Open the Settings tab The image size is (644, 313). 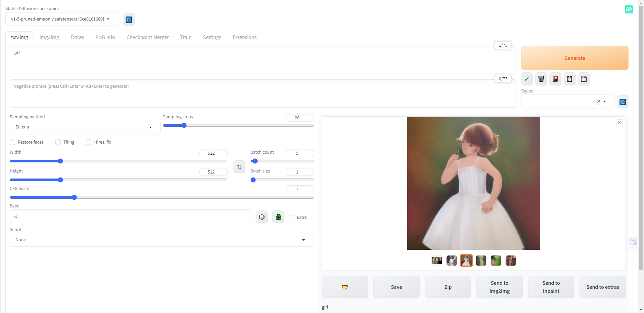tap(212, 37)
